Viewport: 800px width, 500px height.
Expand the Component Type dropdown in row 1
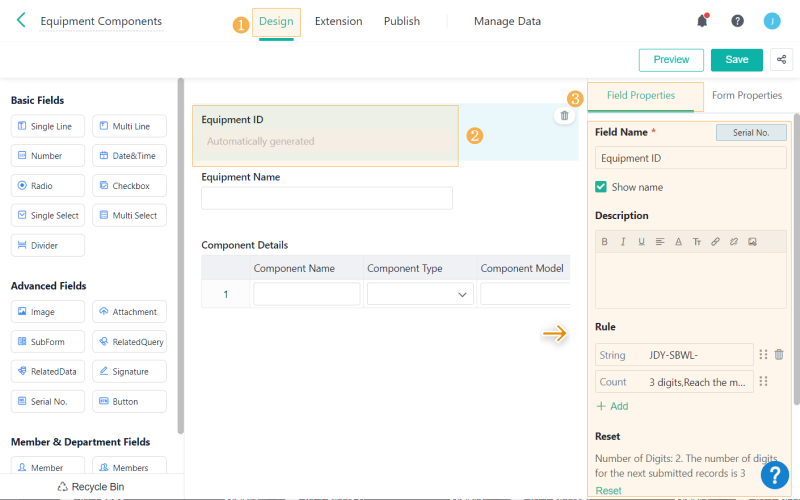(420, 294)
